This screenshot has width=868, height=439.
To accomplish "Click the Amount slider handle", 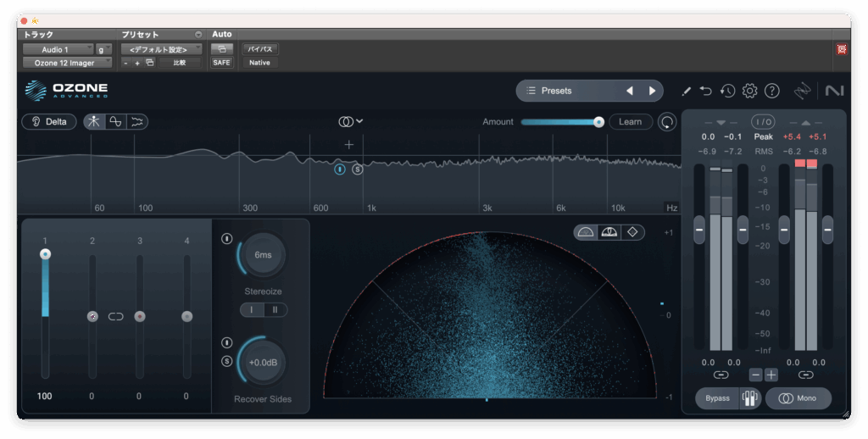I will click(x=598, y=122).
